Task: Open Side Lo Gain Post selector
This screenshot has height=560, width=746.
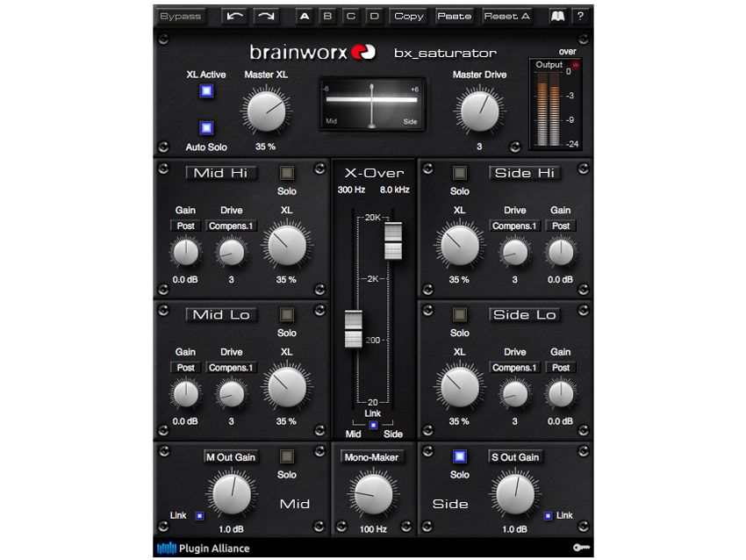Action: tap(561, 368)
